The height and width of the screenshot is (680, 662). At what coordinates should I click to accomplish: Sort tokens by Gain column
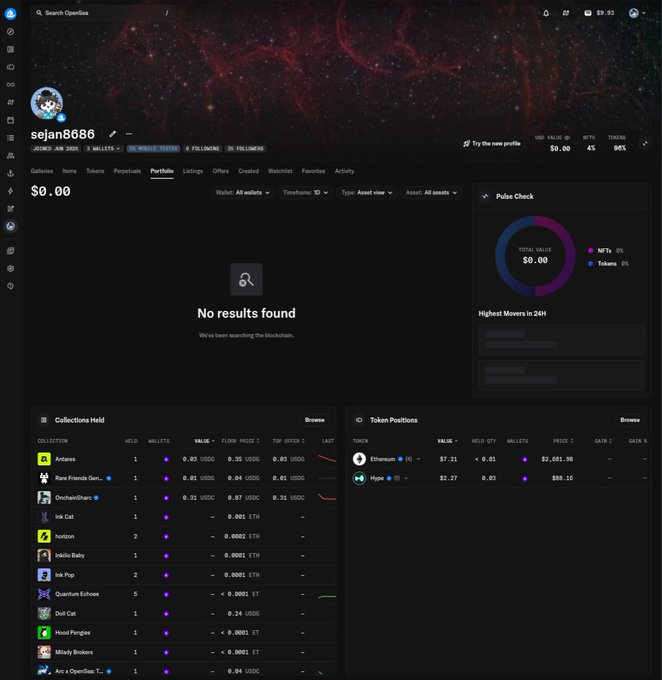tap(603, 441)
